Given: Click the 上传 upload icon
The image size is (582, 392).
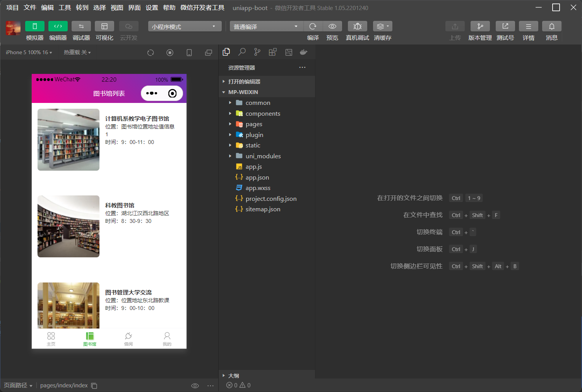Looking at the screenshot, I should pos(455,26).
